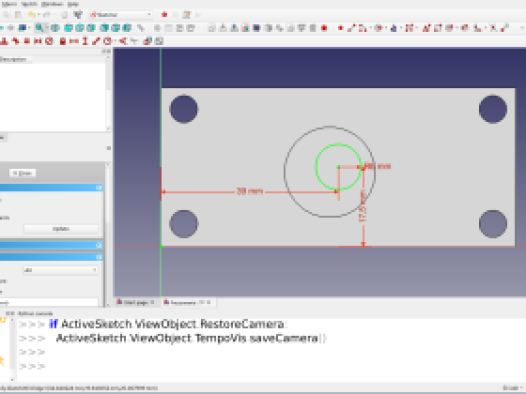Click the macro edit notepad icon
This screenshot has height=394, width=526.
tap(187, 15)
